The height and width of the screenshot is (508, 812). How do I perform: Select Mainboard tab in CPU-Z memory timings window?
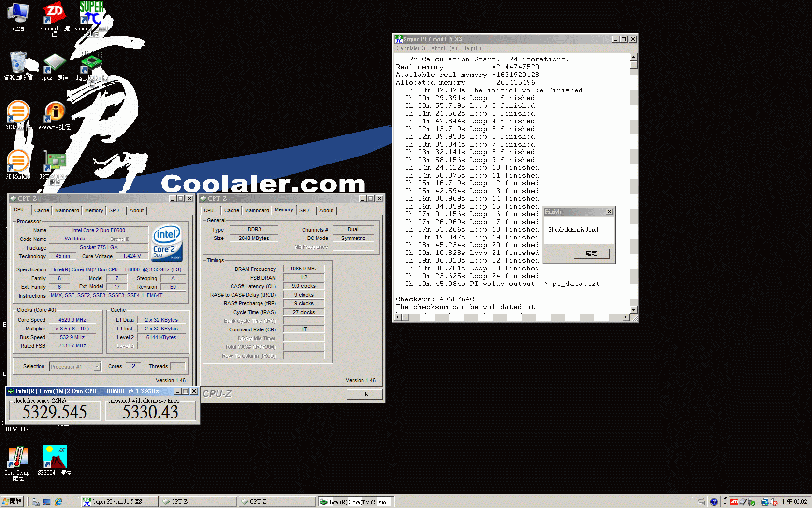point(257,210)
